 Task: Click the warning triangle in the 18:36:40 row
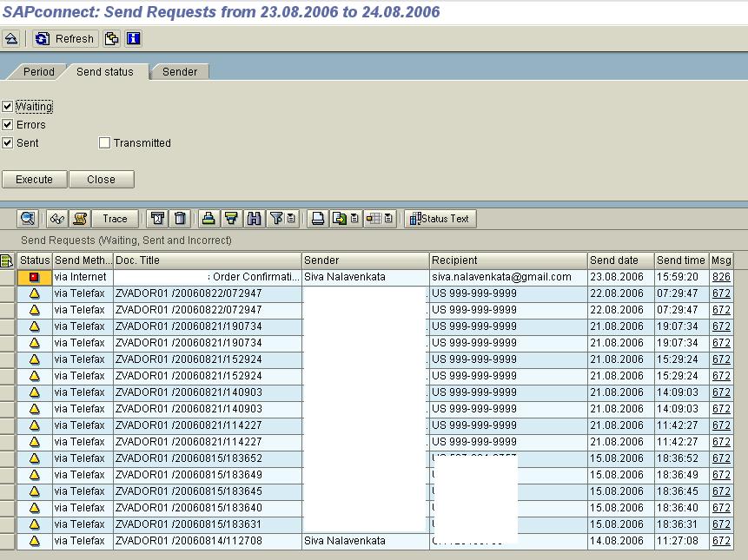(35, 508)
